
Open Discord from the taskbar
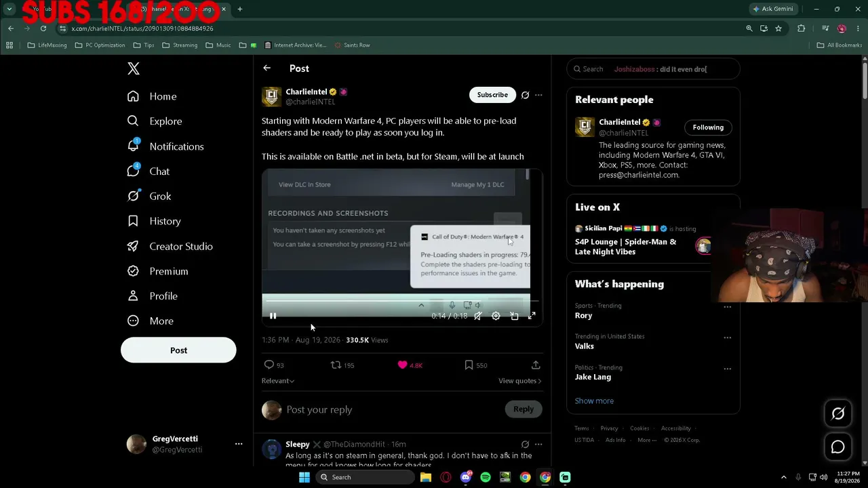pos(466,477)
